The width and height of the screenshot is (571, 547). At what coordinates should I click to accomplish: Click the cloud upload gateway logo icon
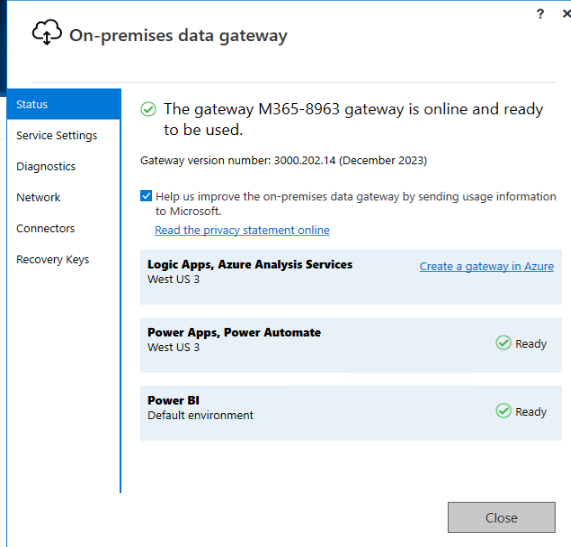tap(47, 32)
